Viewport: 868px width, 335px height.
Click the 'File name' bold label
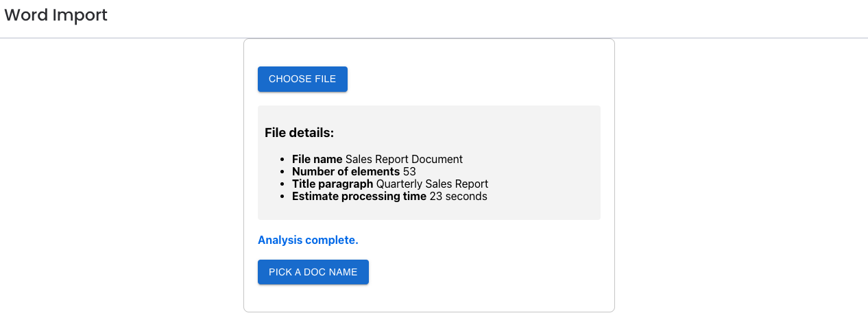[x=317, y=159]
